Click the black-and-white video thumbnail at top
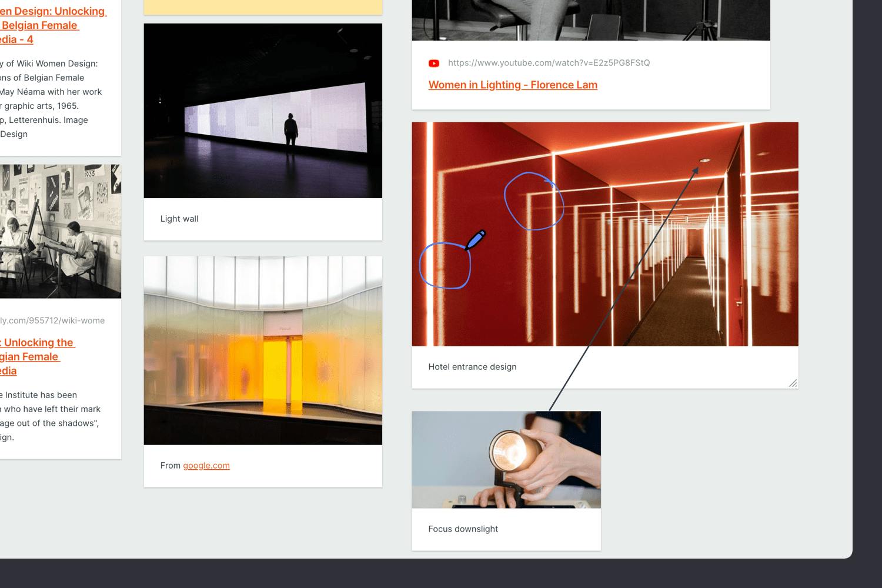This screenshot has height=588, width=882. tap(590, 20)
